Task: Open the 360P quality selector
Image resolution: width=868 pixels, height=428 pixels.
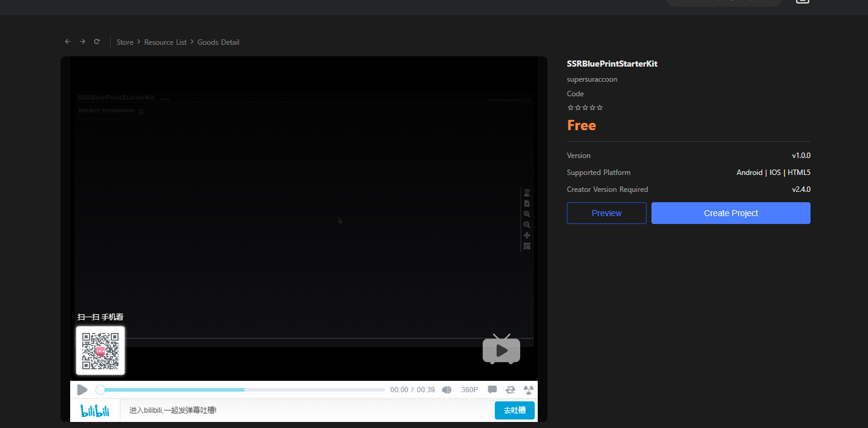Action: coord(470,390)
